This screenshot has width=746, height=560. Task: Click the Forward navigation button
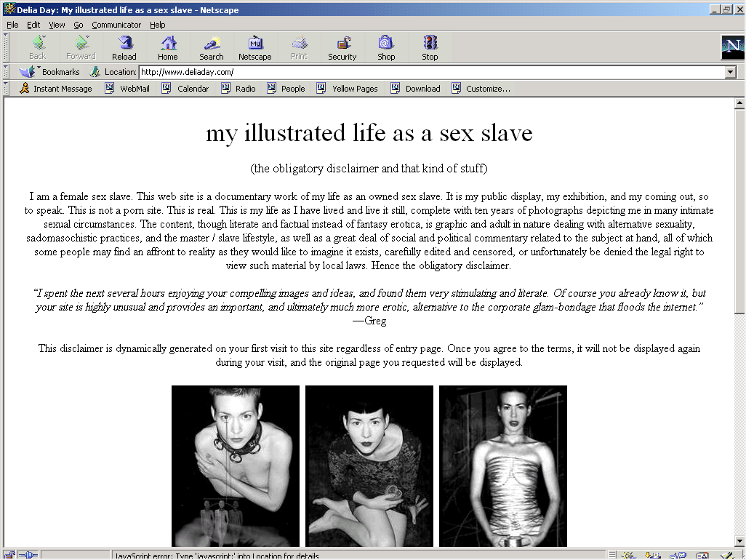[81, 47]
